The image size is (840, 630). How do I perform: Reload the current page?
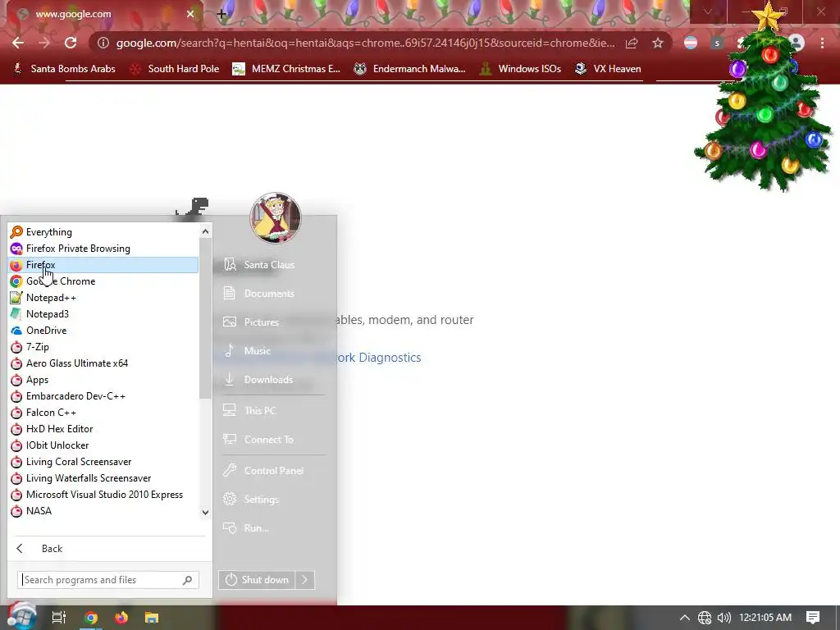(71, 43)
